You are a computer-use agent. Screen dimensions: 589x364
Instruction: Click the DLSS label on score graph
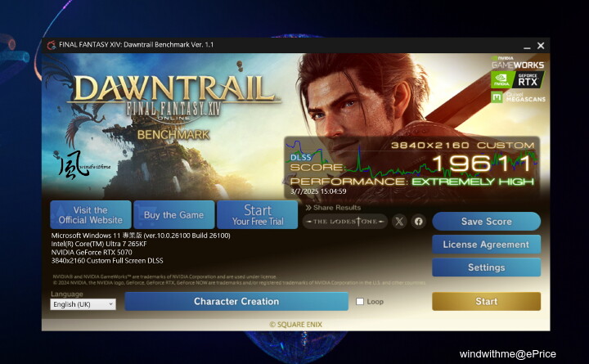(300, 157)
